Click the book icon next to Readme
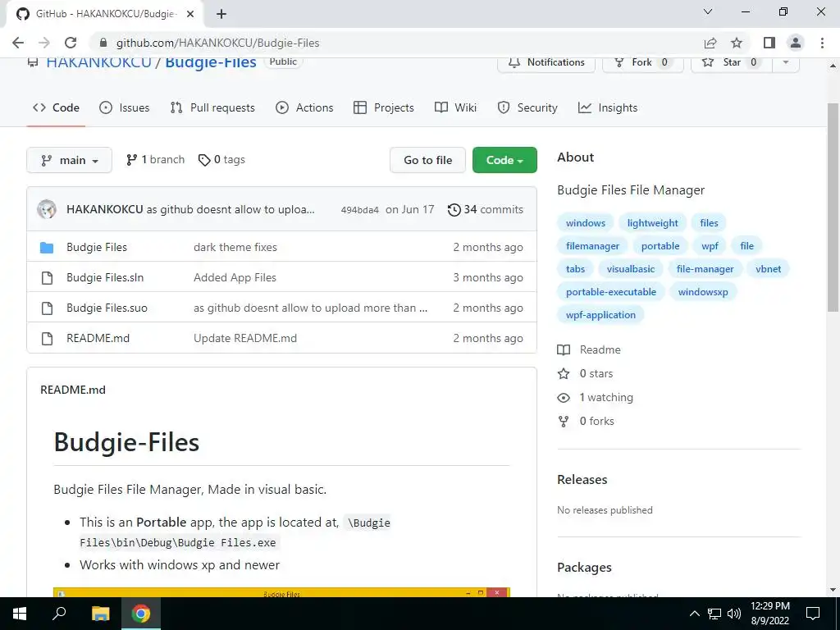 (x=564, y=349)
